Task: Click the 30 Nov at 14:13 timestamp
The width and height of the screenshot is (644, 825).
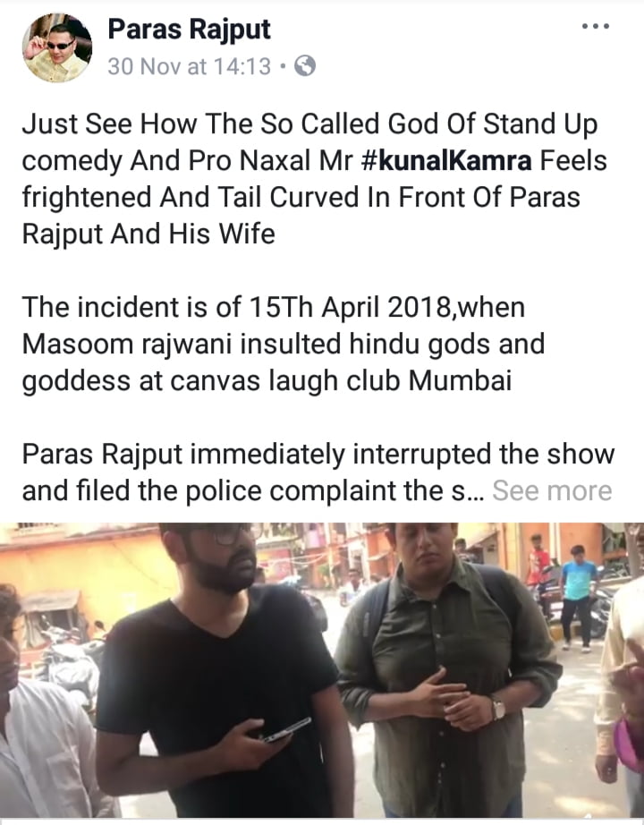Action: [190, 67]
